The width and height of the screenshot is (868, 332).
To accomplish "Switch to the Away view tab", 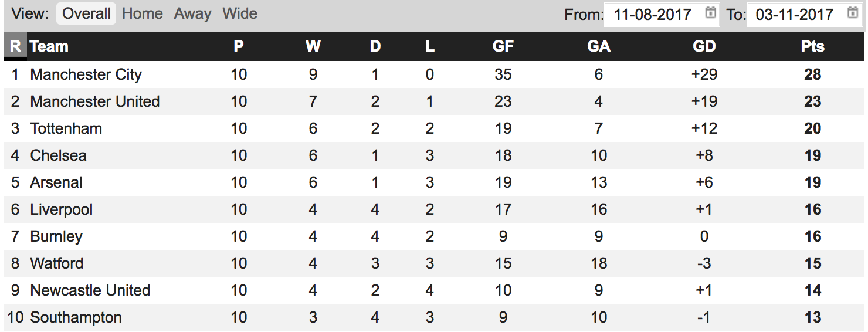I will [192, 13].
